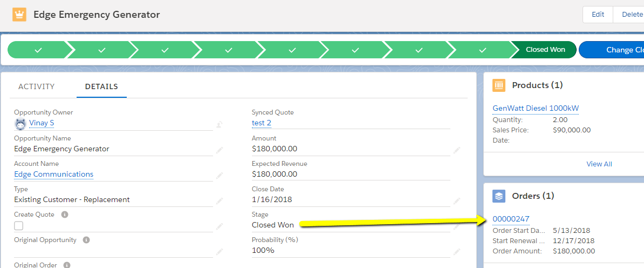Edit Probability (%) with its pencil icon
Viewport: 644px width, 268px height.
point(456,252)
